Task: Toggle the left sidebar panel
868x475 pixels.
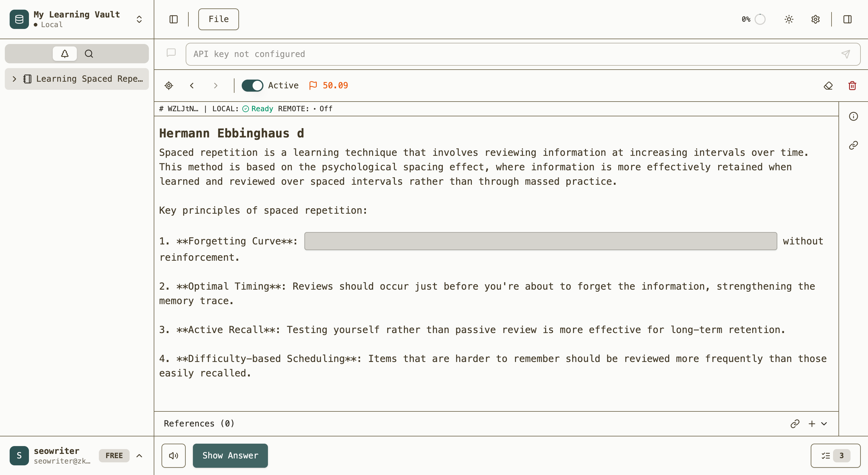Action: (x=173, y=19)
